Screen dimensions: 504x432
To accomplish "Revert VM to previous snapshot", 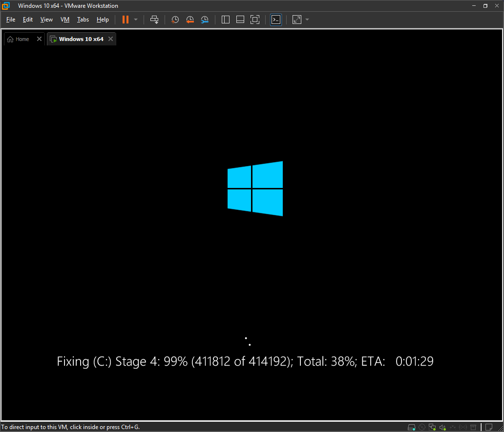I will pyautogui.click(x=190, y=20).
